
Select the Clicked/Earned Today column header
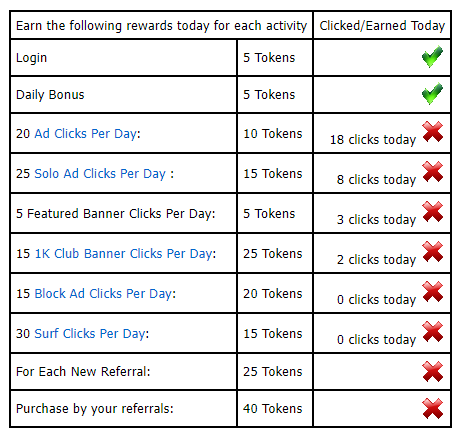tap(382, 26)
